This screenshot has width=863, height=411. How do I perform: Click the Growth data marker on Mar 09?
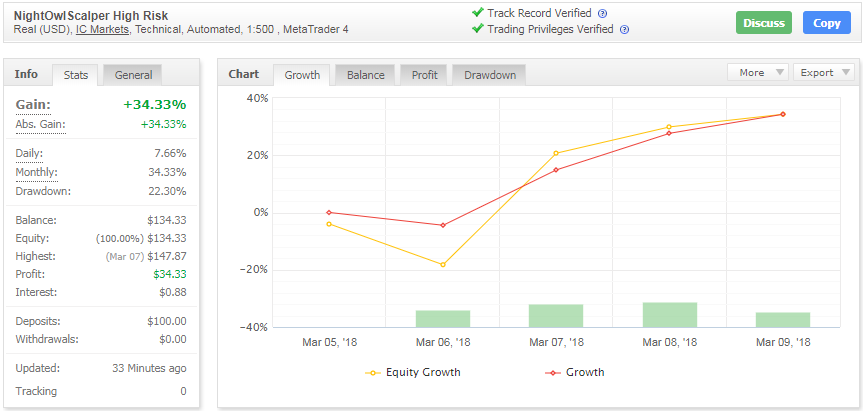[783, 114]
